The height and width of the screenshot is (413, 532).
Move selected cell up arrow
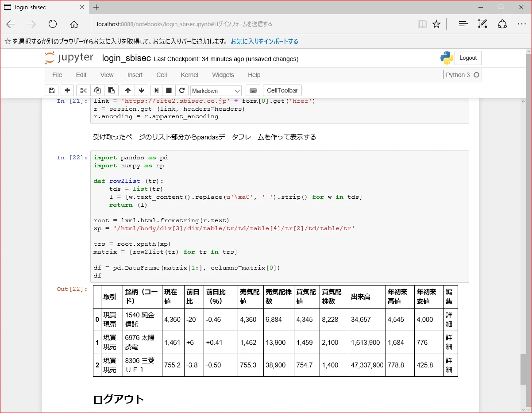pos(128,90)
